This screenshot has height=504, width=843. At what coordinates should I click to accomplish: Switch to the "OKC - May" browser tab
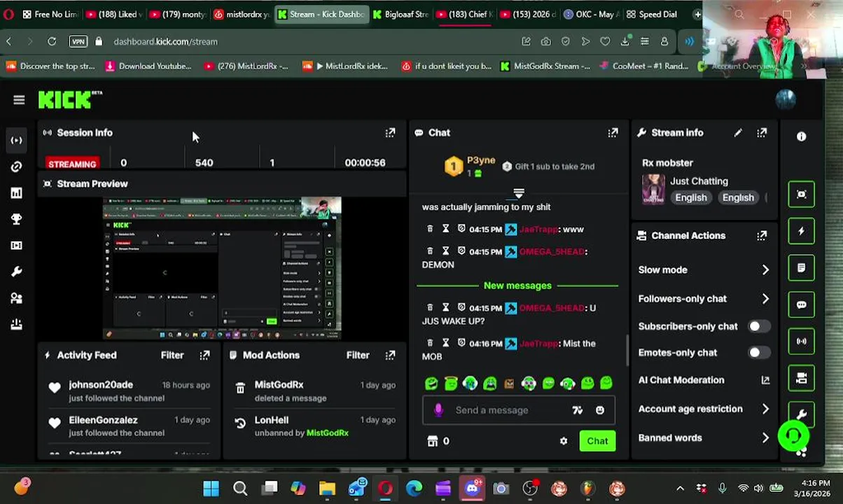pos(591,14)
